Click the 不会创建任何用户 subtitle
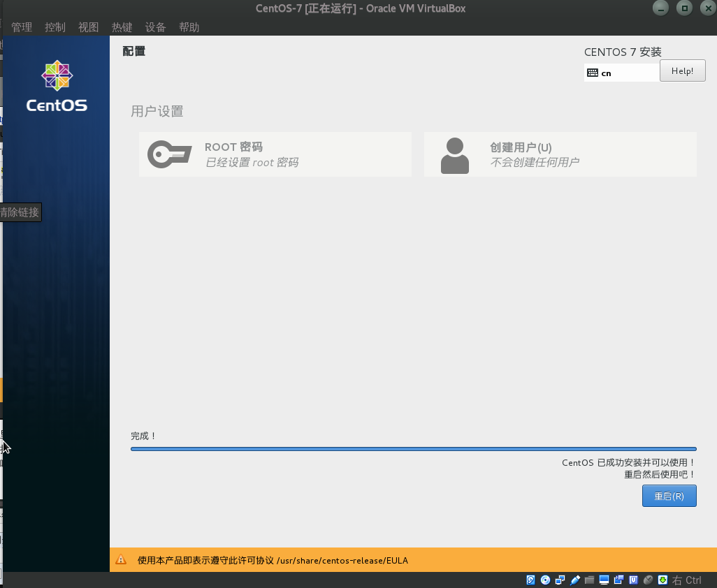This screenshot has height=588, width=717. tap(535, 162)
